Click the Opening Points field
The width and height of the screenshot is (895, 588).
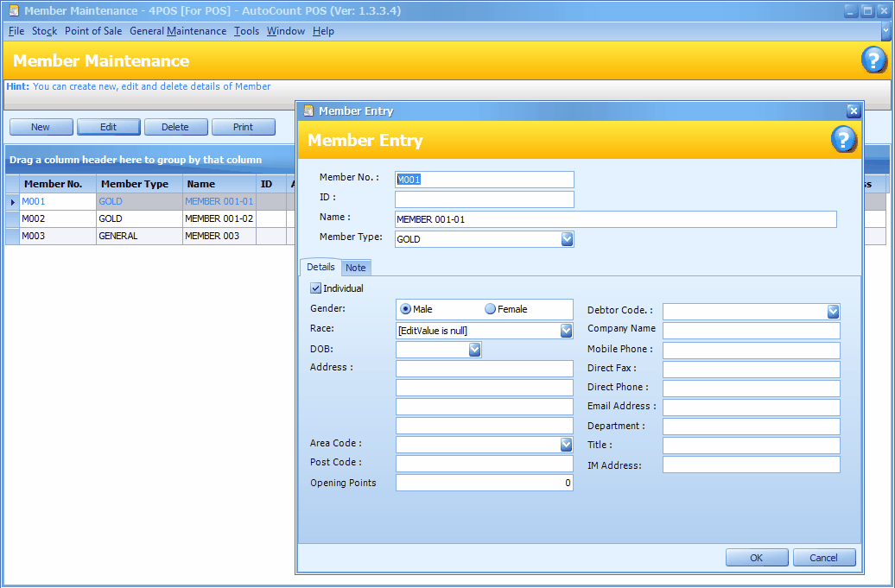point(485,483)
